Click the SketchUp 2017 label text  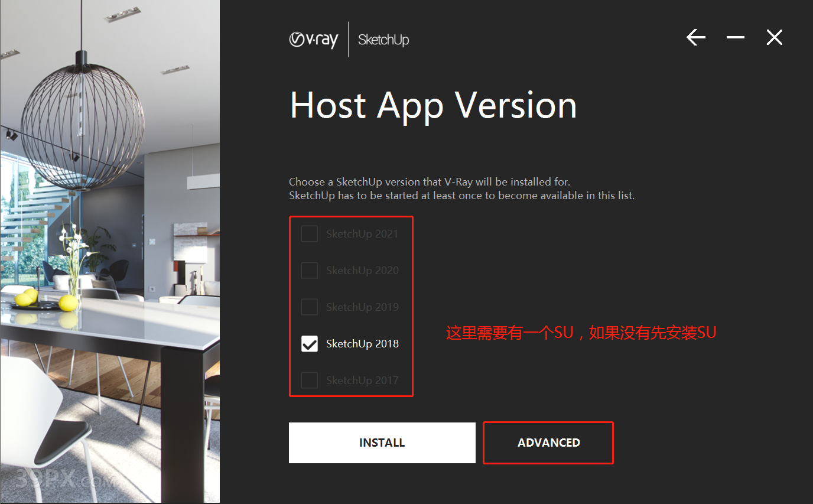[362, 381]
